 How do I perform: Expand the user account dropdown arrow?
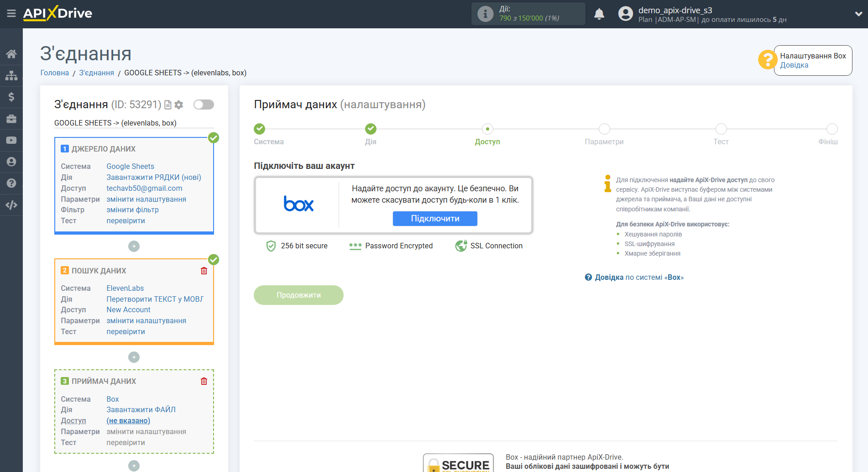click(858, 14)
